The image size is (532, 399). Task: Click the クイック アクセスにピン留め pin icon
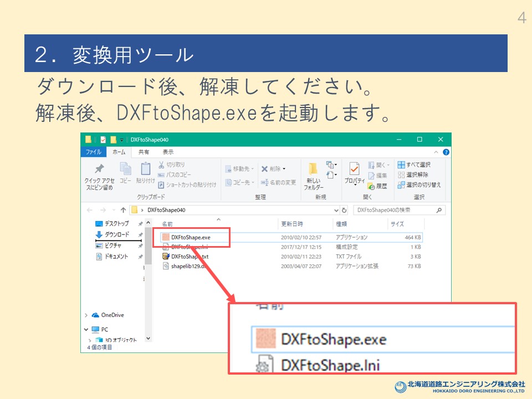click(99, 169)
